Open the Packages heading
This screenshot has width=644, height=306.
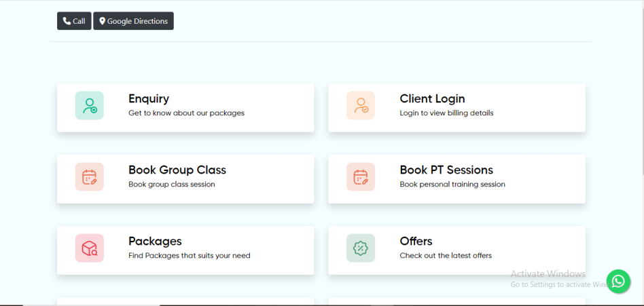tap(155, 241)
